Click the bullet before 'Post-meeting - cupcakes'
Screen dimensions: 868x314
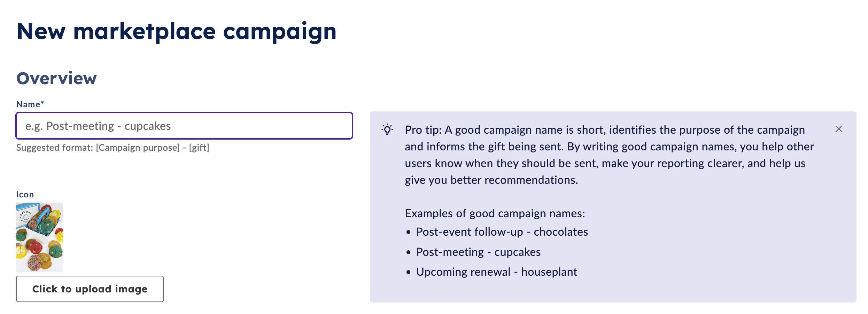pyautogui.click(x=409, y=252)
